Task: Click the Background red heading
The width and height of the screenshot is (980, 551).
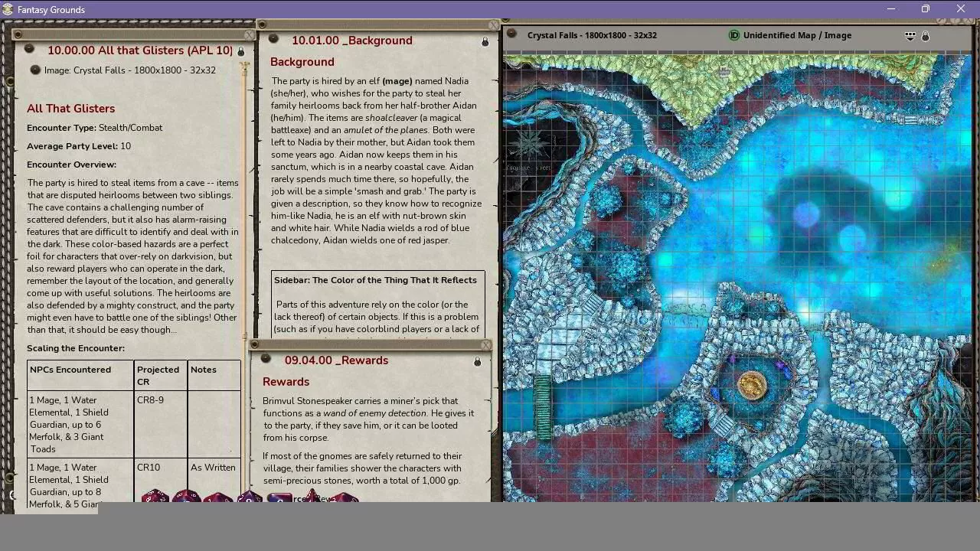Action: (x=302, y=62)
